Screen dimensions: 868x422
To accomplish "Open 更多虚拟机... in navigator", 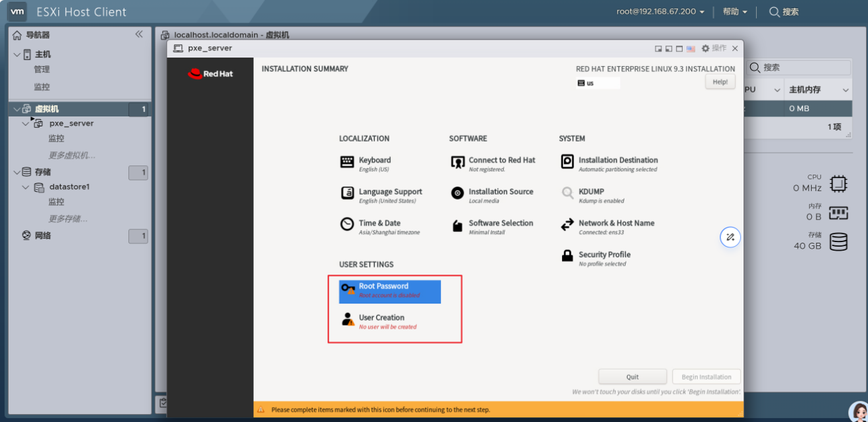I will 72,155.
